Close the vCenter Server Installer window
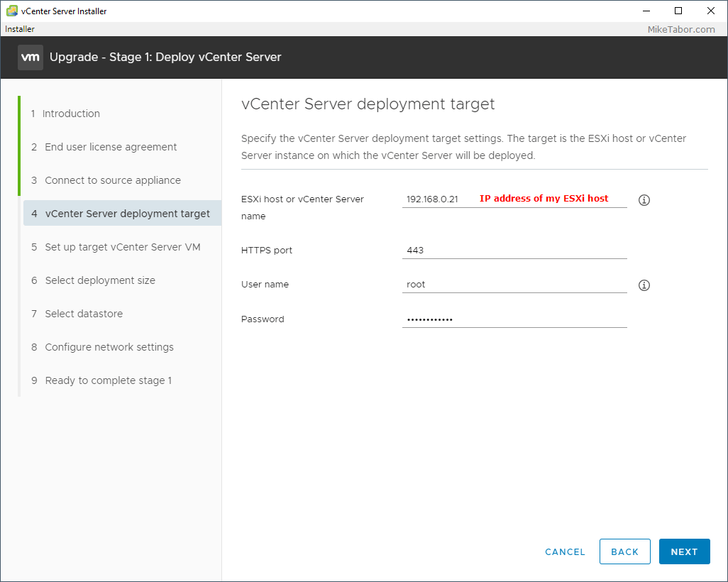 [x=711, y=11]
